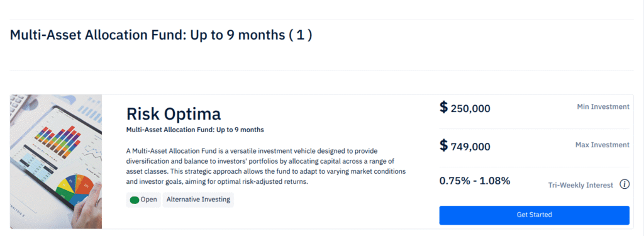Screen dimensions: 644x236
Task: Click the fund description paragraph
Action: tap(266, 166)
